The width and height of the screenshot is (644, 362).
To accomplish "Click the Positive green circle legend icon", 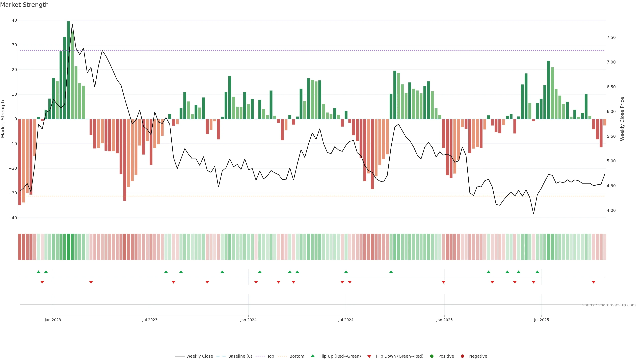I will [432, 356].
